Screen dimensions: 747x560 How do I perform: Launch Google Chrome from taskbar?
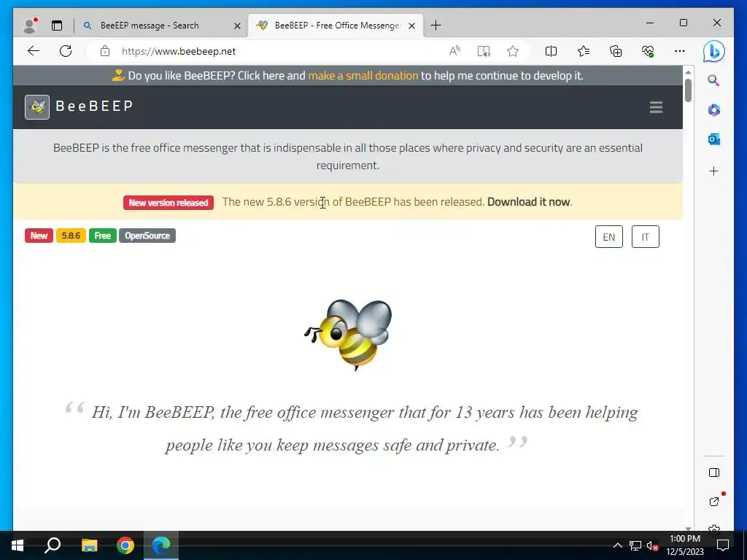point(125,545)
